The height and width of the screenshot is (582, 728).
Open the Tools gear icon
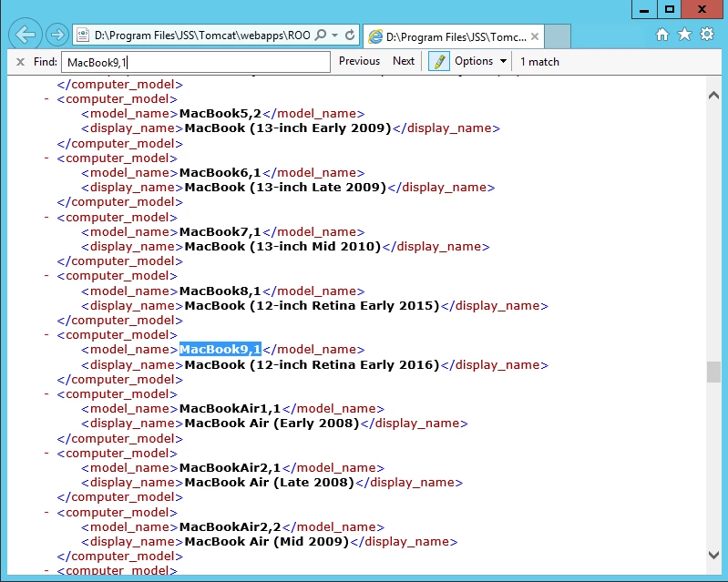[x=707, y=35]
